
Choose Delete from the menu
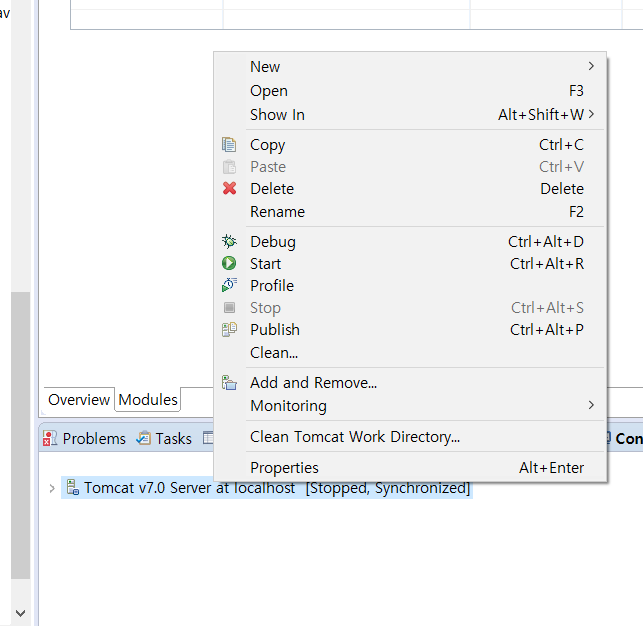(410, 189)
